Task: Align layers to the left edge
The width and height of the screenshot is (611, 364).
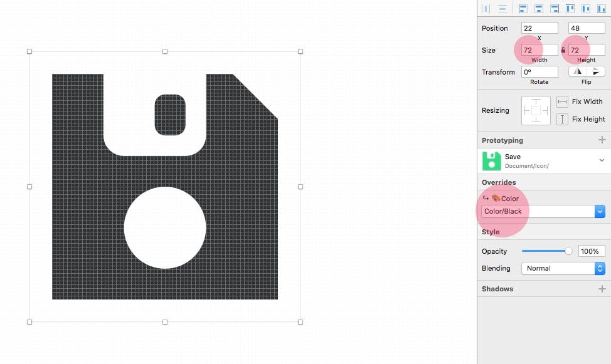Action: click(523, 9)
